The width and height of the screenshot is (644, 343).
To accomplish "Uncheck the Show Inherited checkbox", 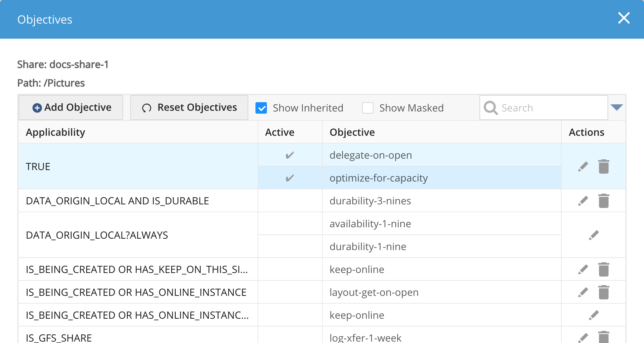I will 261,108.
